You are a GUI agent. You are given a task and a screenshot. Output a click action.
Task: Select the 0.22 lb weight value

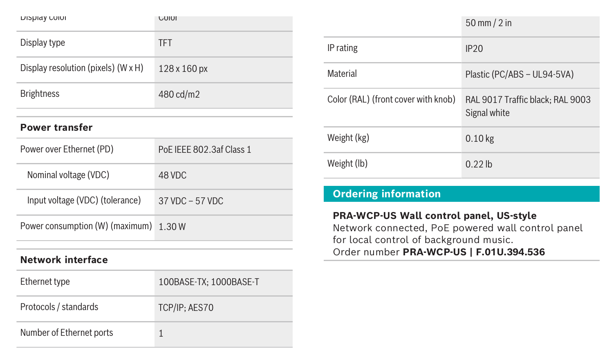[479, 164]
